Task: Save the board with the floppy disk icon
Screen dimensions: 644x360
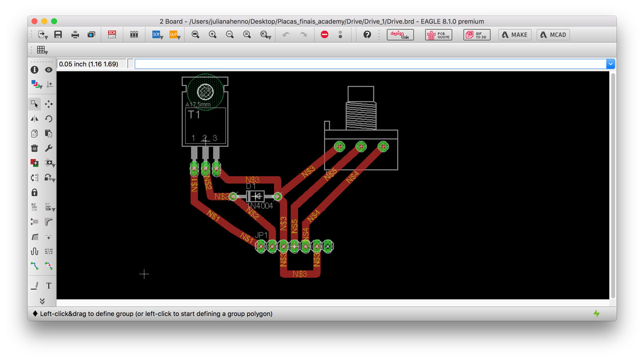Action: pyautogui.click(x=58, y=35)
